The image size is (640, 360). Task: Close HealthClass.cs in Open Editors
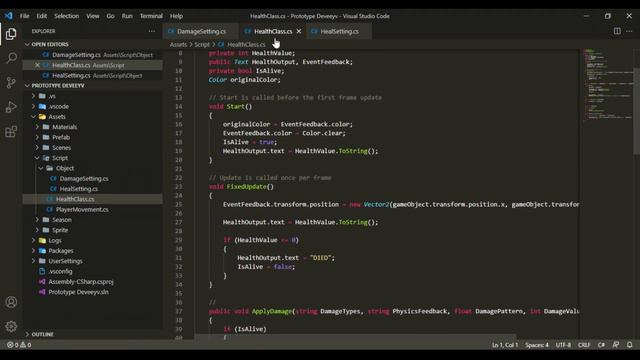click(x=37, y=65)
